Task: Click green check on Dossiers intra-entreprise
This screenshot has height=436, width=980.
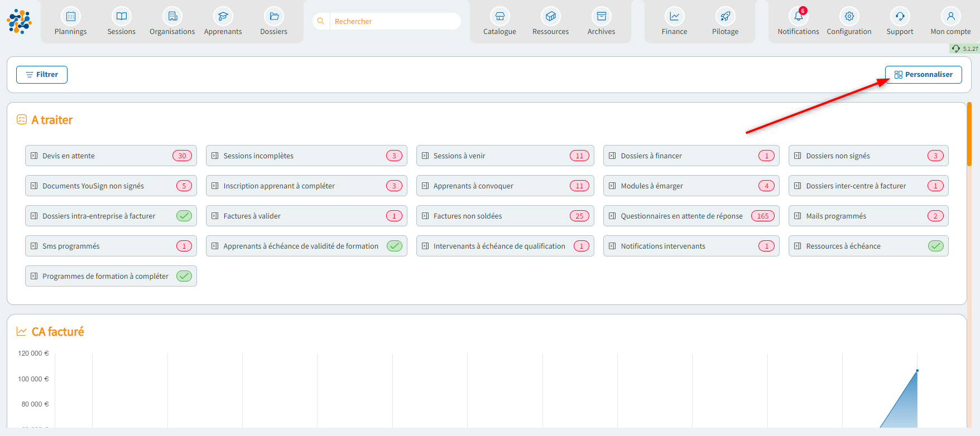Action: click(x=184, y=216)
